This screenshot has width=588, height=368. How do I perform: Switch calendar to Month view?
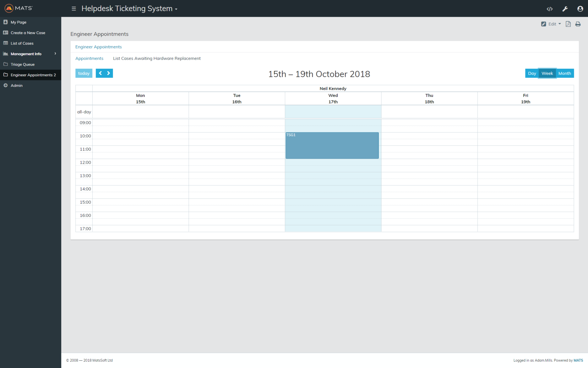(x=564, y=73)
